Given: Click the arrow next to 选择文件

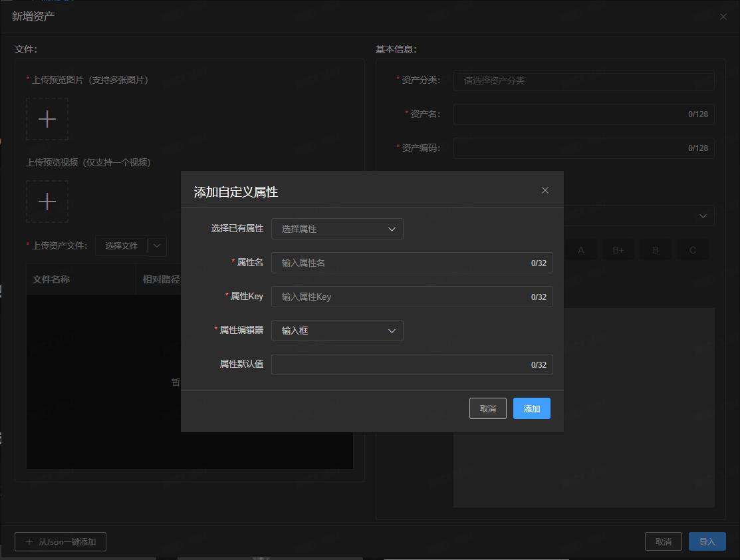Looking at the screenshot, I should coord(157,245).
